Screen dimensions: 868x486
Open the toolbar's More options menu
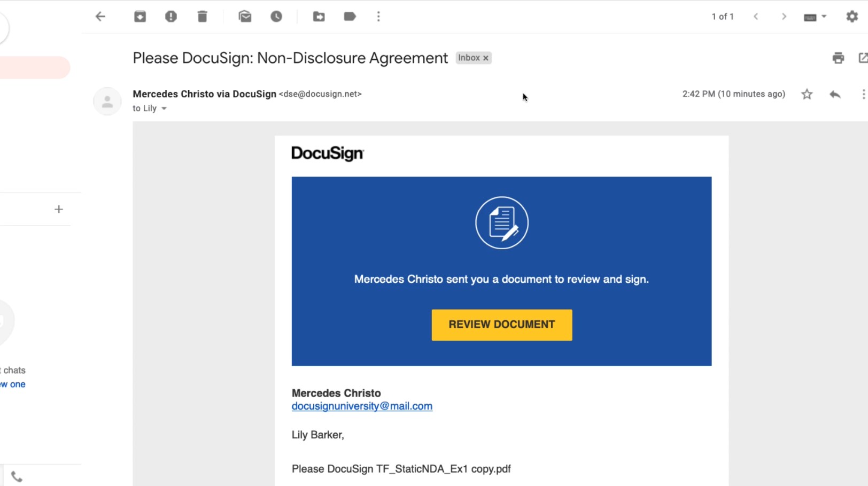click(x=378, y=17)
